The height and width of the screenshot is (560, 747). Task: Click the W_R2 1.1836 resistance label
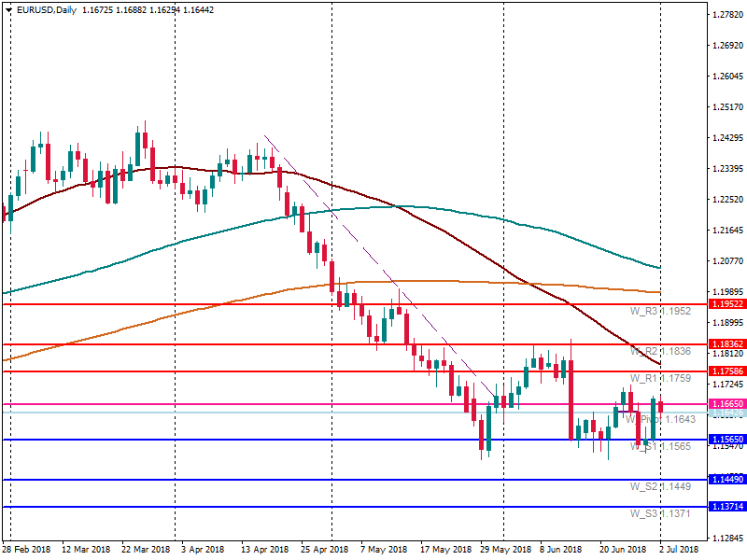click(660, 352)
